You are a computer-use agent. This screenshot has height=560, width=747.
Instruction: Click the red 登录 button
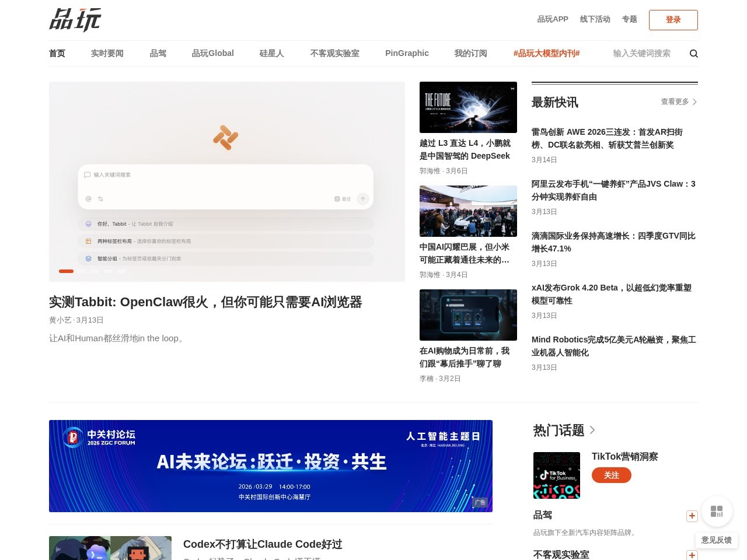(x=673, y=20)
